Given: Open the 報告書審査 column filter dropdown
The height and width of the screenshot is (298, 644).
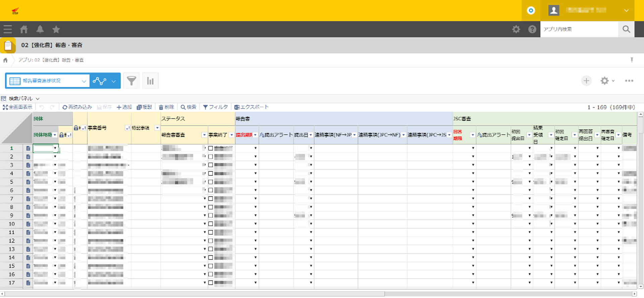Looking at the screenshot, I should (204, 135).
